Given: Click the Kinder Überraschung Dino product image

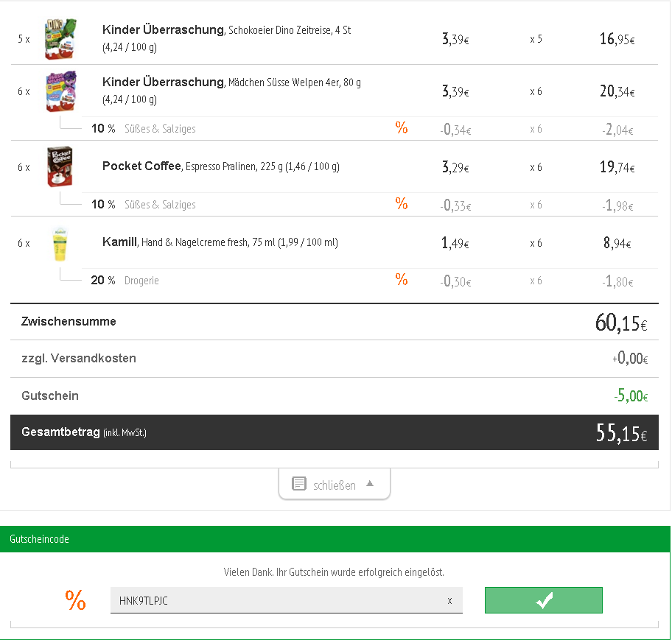Looking at the screenshot, I should [x=60, y=38].
